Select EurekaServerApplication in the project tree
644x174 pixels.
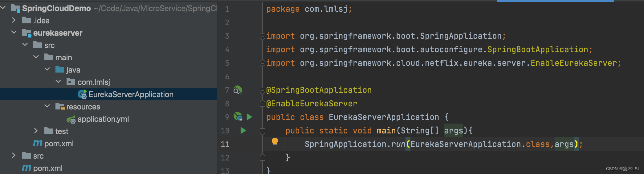click(x=131, y=94)
